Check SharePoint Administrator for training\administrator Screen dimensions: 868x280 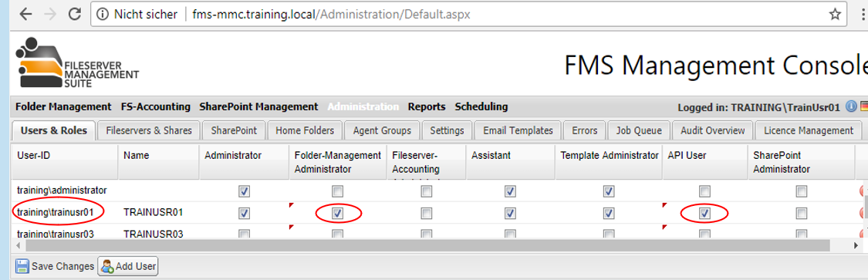click(801, 191)
